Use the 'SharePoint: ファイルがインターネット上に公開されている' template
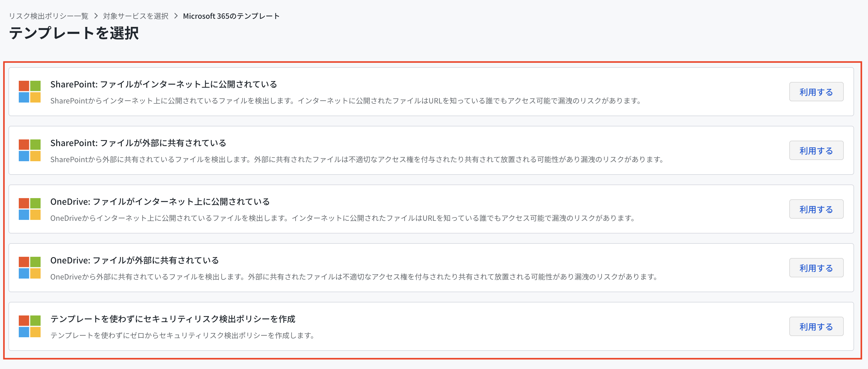The width and height of the screenshot is (868, 369). point(816,92)
